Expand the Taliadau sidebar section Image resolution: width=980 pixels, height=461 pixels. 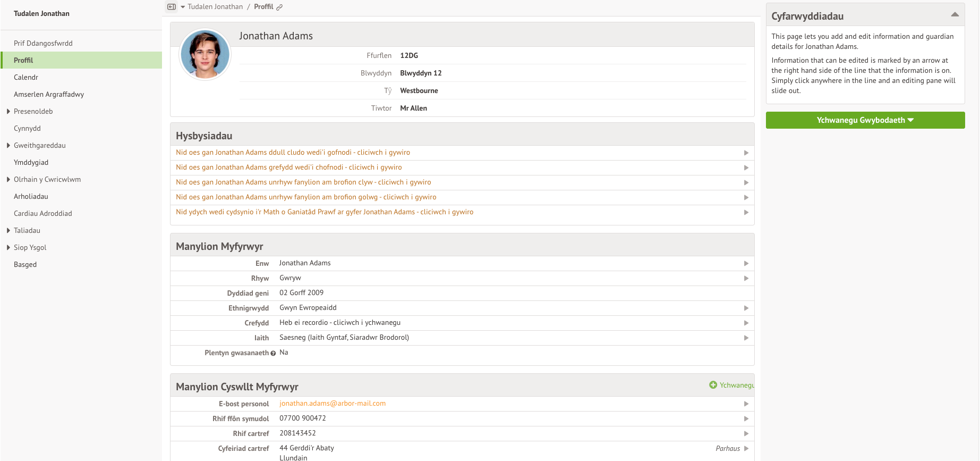(x=8, y=231)
